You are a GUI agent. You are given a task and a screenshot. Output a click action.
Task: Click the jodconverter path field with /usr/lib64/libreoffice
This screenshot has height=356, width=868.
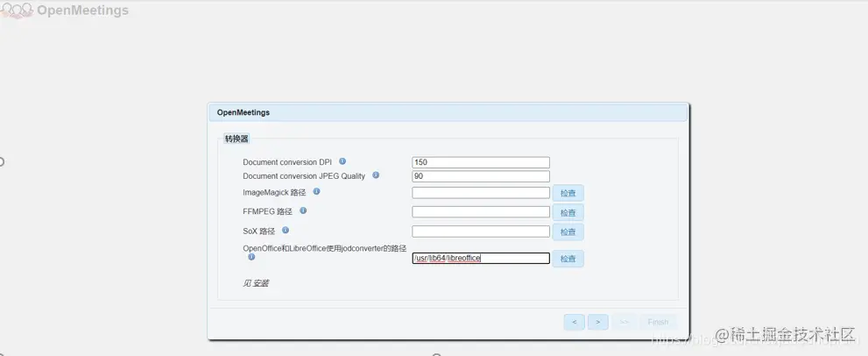click(481, 259)
